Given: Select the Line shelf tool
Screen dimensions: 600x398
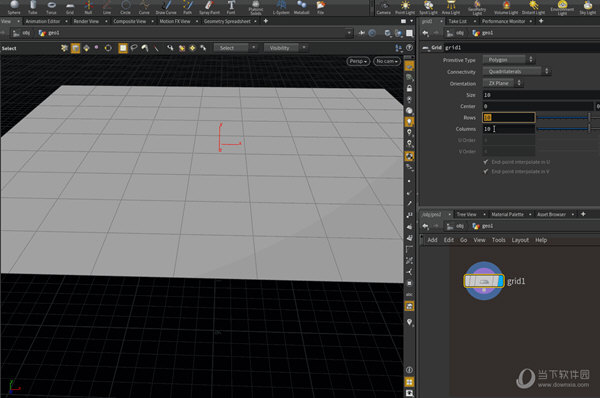Looking at the screenshot, I should tap(107, 7).
